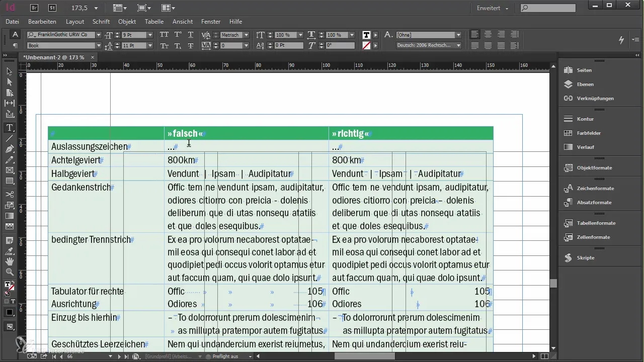Close the Unbenannt-2 document tab
This screenshot has width=644, height=362.
pyautogui.click(x=93, y=57)
